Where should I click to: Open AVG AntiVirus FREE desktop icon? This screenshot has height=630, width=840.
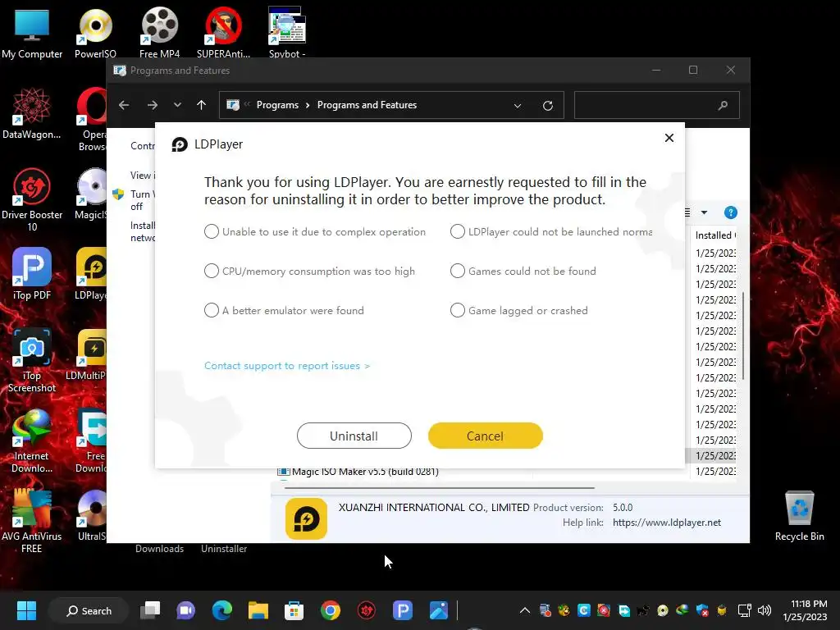32,521
